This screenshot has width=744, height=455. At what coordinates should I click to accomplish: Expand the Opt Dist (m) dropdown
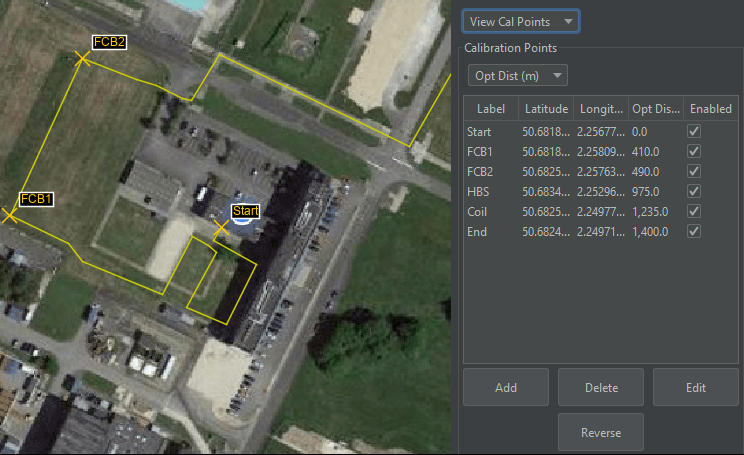[517, 76]
